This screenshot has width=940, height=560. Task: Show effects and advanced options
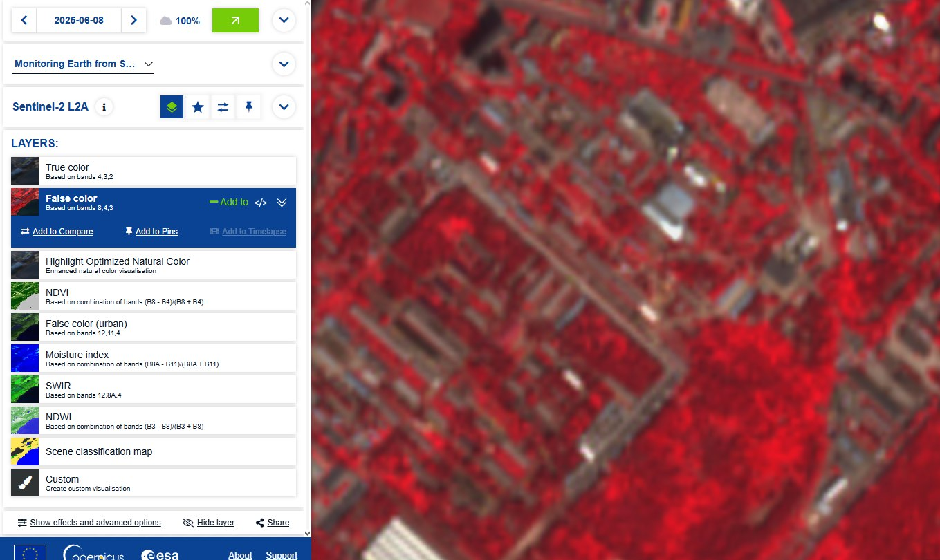[x=89, y=523]
